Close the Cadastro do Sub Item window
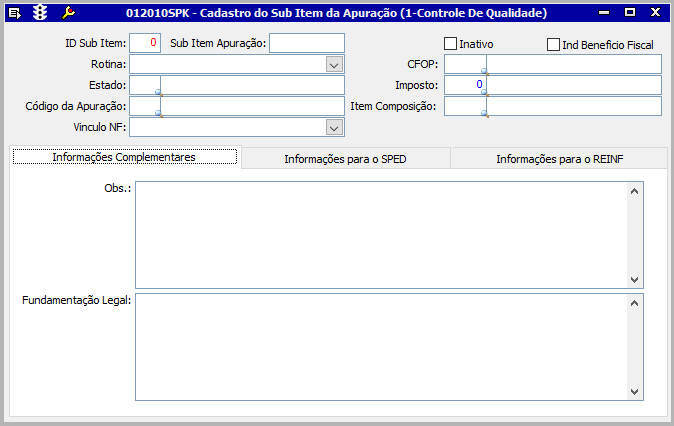This screenshot has height=426, width=674. 655,12
